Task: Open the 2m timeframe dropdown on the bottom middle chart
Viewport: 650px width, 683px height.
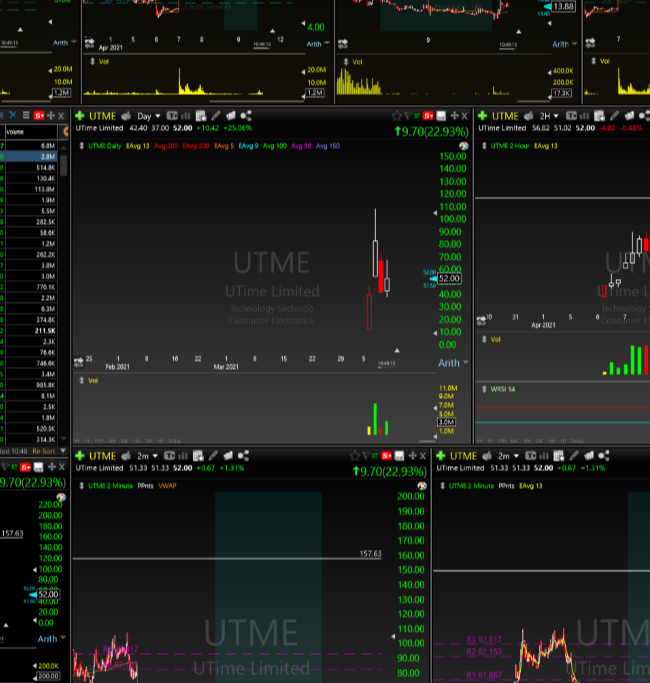Action: (145, 456)
